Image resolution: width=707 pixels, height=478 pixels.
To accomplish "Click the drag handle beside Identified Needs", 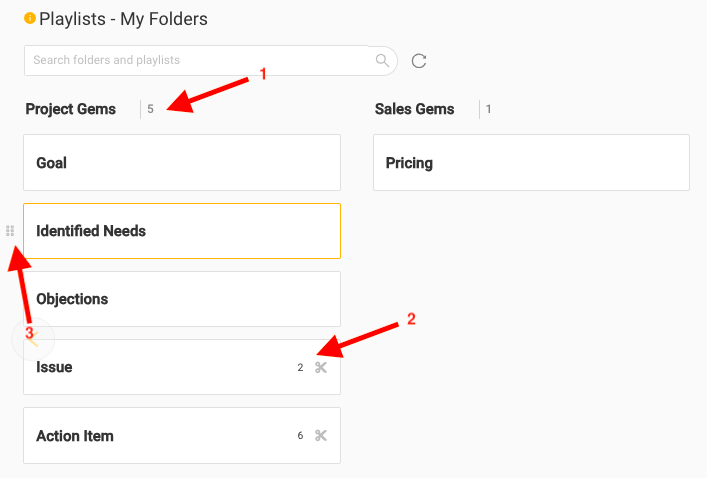I will point(10,231).
